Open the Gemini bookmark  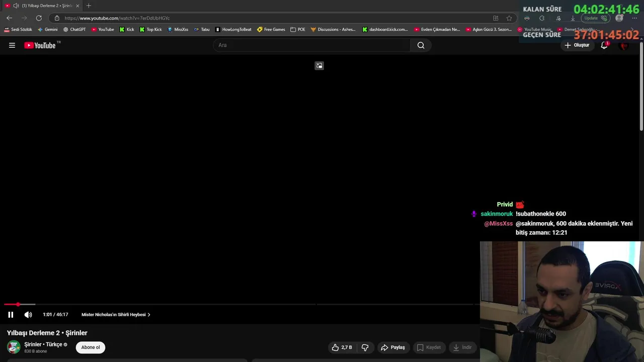(48, 30)
